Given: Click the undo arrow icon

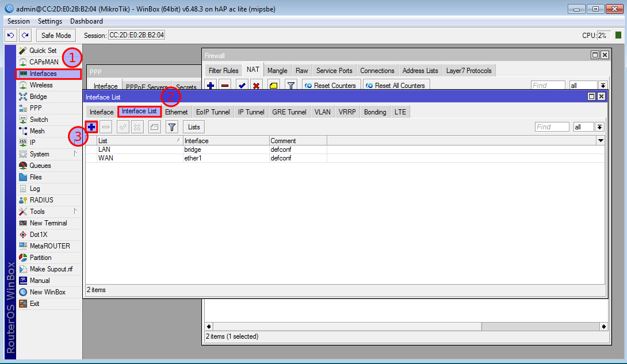Looking at the screenshot, I should tap(11, 35).
